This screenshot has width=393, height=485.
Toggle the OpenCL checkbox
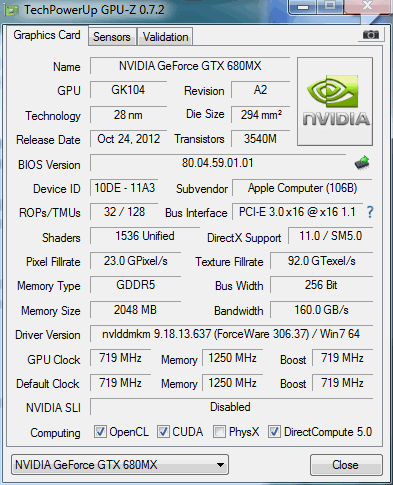(x=100, y=432)
